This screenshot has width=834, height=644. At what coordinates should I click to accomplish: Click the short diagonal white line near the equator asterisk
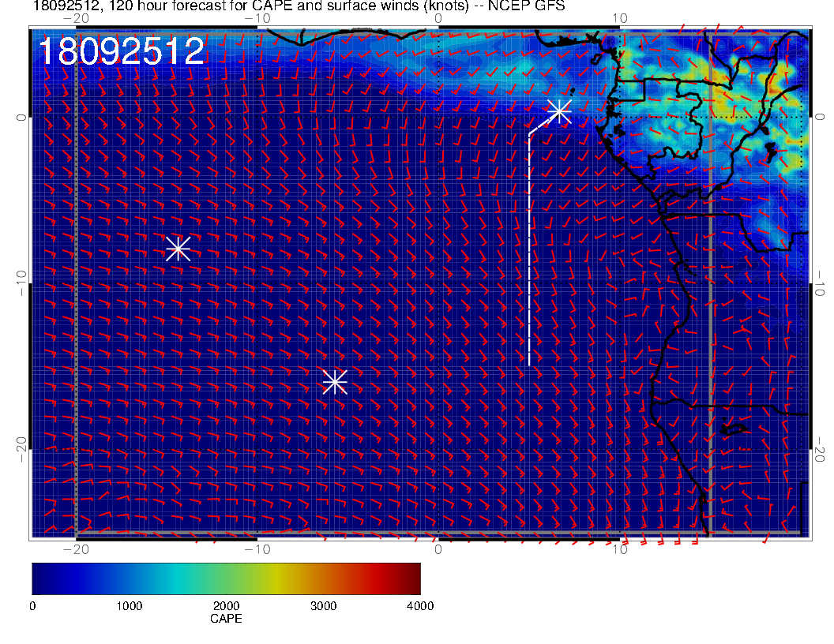541,124
